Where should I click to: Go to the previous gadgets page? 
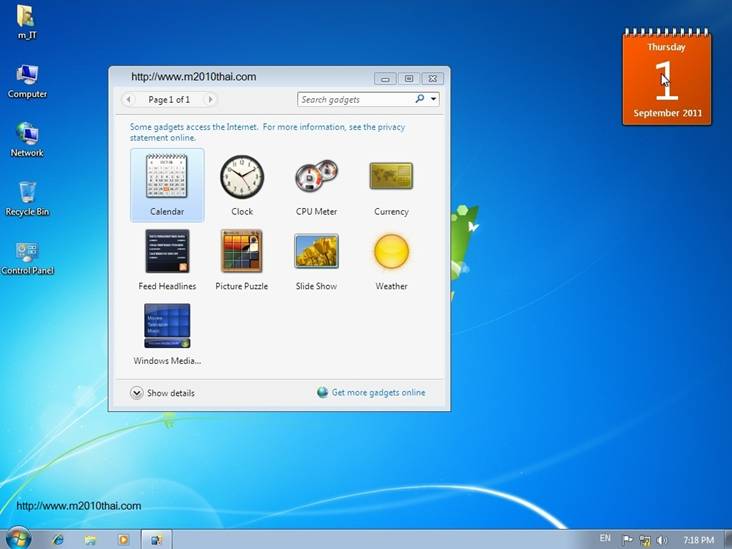tap(129, 99)
